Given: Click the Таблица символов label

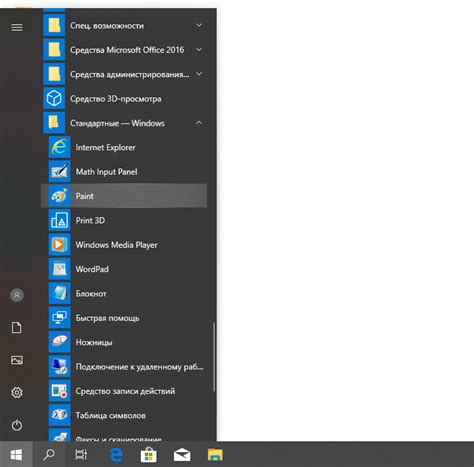Looking at the screenshot, I should (110, 415).
